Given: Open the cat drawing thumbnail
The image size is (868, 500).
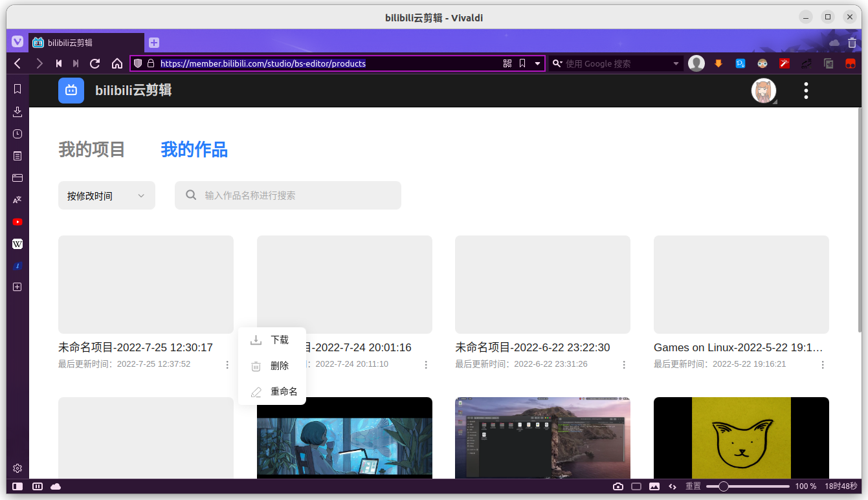Looking at the screenshot, I should click(741, 438).
